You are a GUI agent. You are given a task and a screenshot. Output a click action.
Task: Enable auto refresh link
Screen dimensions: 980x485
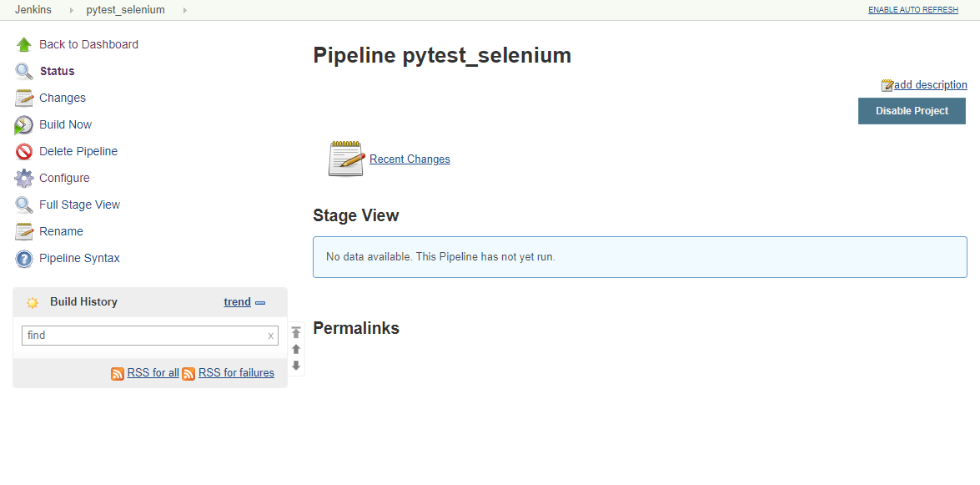(x=912, y=10)
